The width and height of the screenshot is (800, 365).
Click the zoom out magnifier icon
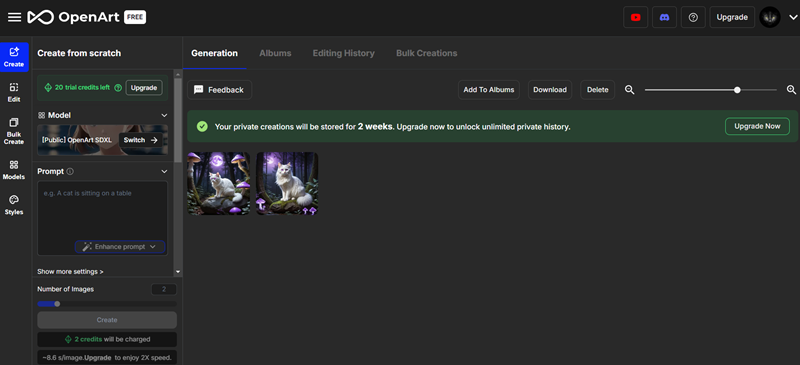630,90
